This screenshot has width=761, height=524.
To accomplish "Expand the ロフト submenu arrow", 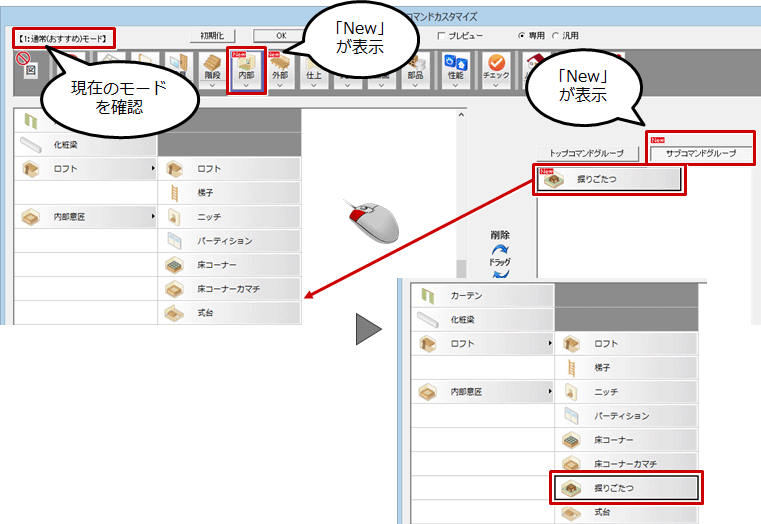I will 153,170.
